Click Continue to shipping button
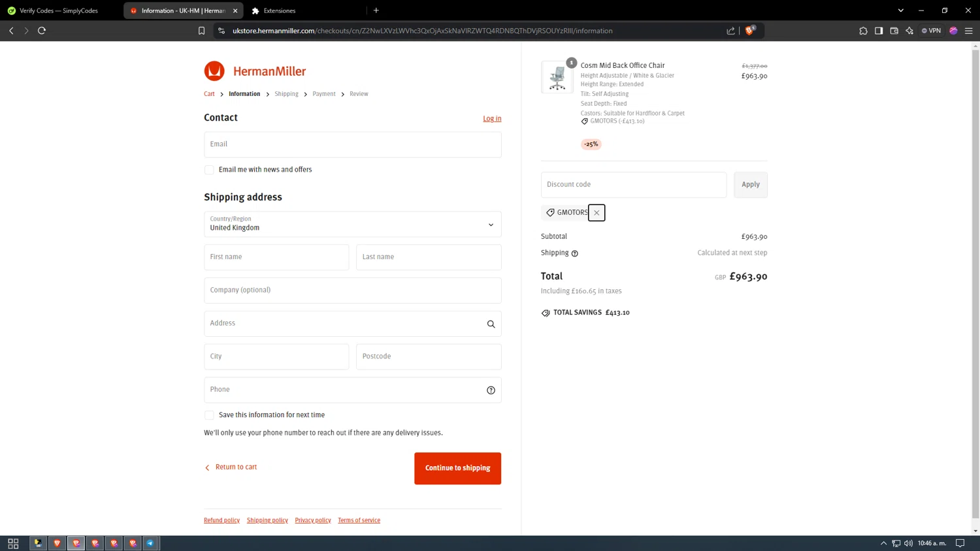The image size is (980, 551). click(x=457, y=468)
